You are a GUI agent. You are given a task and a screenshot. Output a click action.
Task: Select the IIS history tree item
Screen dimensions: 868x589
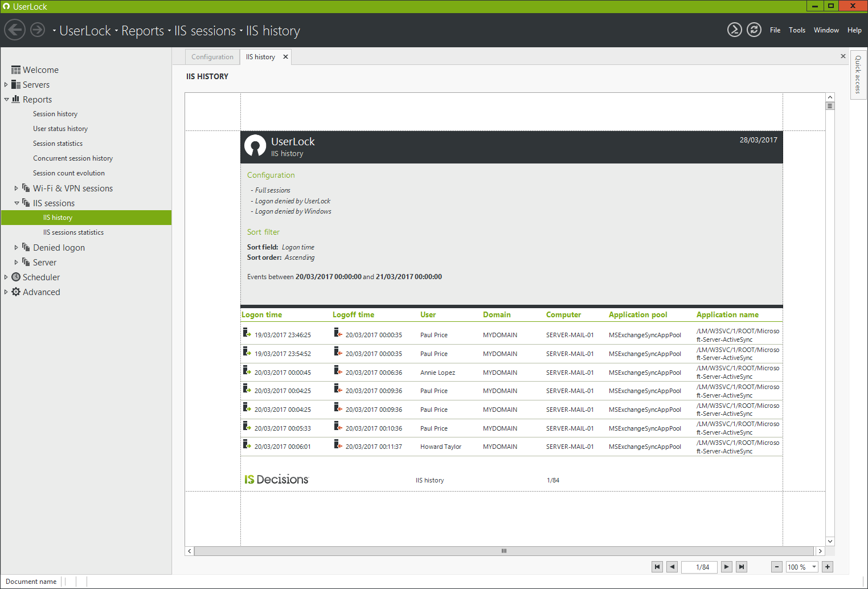(86, 218)
